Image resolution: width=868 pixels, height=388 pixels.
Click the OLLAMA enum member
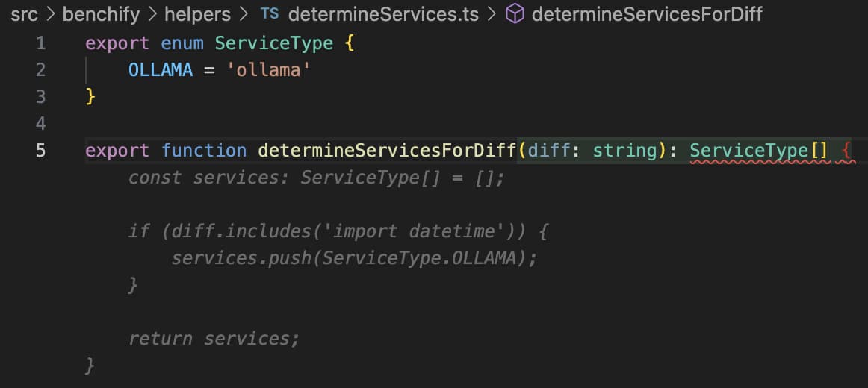(x=161, y=70)
